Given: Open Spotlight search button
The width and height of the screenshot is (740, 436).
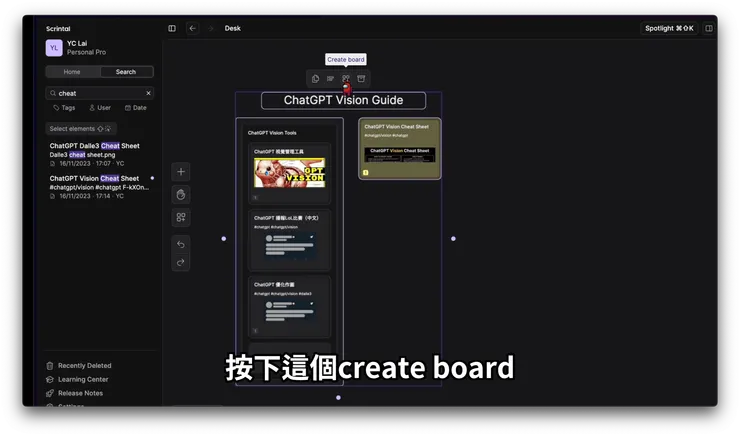Looking at the screenshot, I should pyautogui.click(x=669, y=28).
